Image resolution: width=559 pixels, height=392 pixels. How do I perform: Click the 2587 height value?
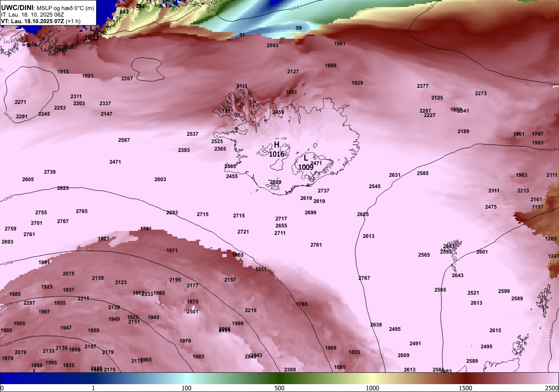[x=124, y=140]
